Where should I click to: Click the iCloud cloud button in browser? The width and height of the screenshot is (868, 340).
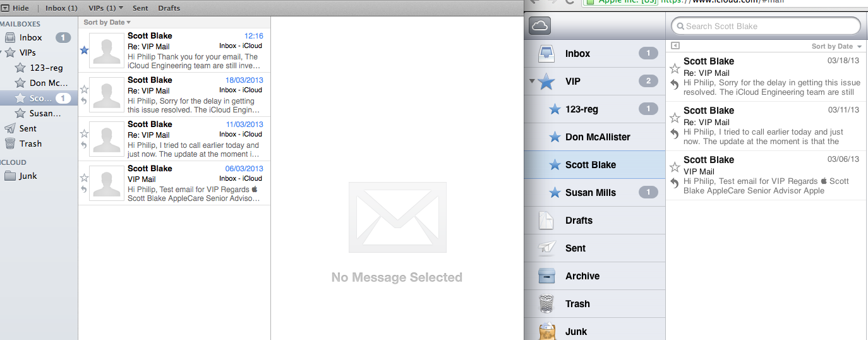click(540, 26)
